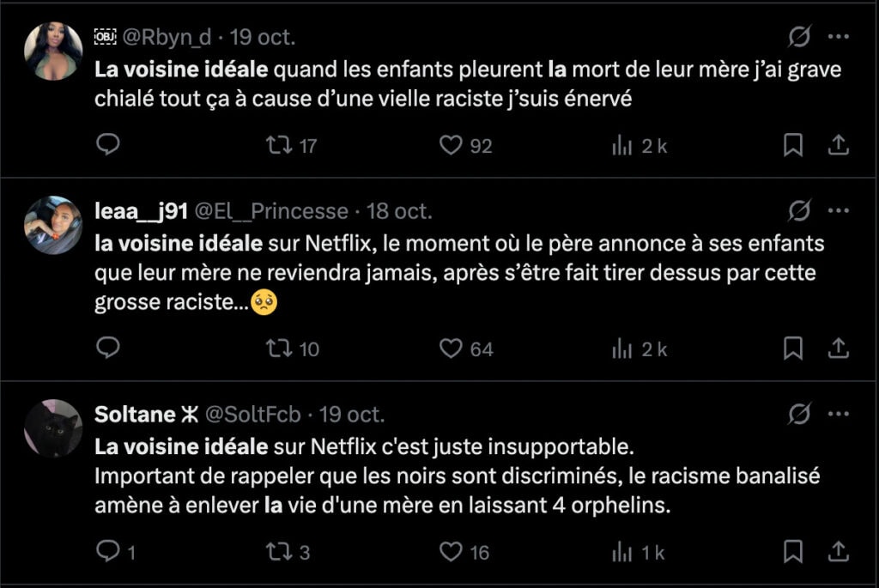Open more options on leaa__j91's tweet
The image size is (879, 588).
[x=838, y=210]
